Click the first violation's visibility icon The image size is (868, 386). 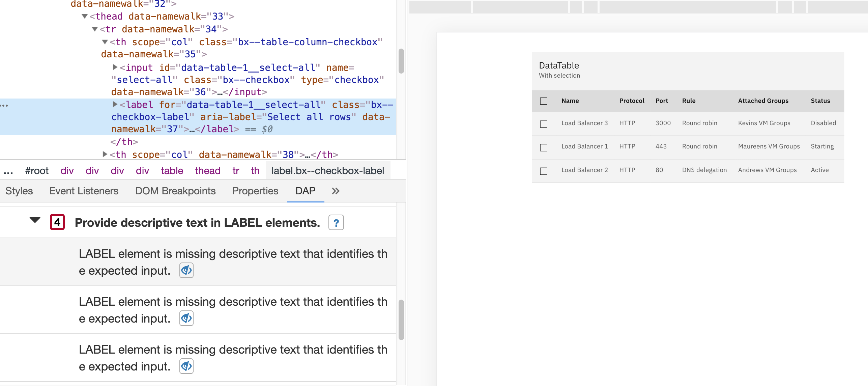(186, 270)
